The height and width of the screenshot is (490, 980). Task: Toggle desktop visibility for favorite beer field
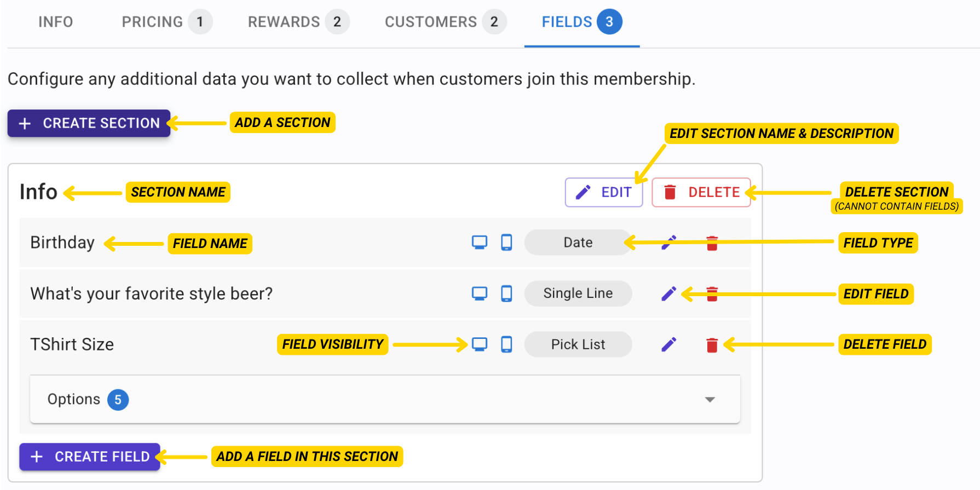coord(480,294)
